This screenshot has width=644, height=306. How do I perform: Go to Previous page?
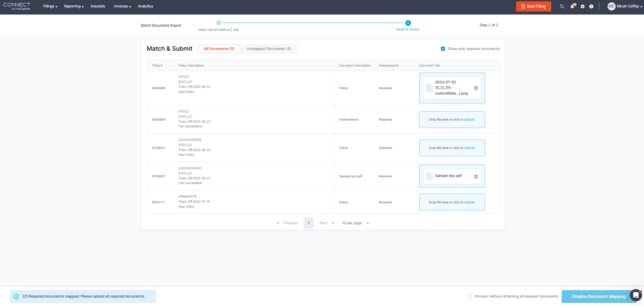[287, 223]
